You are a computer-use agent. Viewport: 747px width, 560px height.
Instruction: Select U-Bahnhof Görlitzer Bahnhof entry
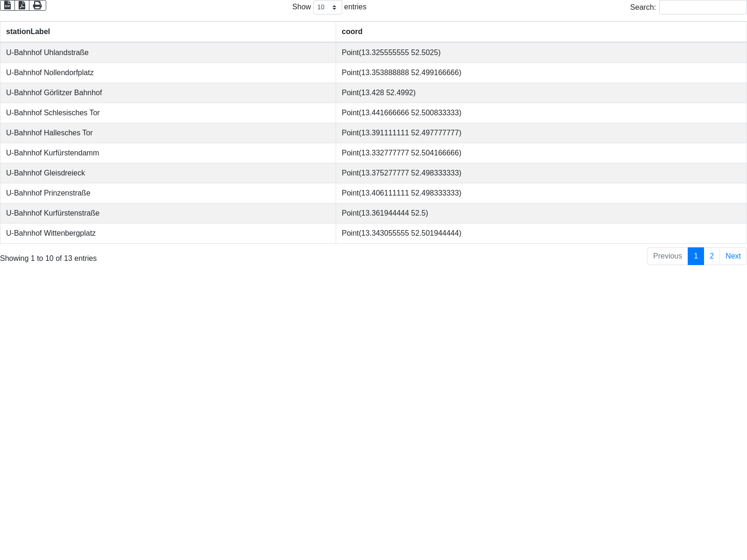(x=54, y=93)
